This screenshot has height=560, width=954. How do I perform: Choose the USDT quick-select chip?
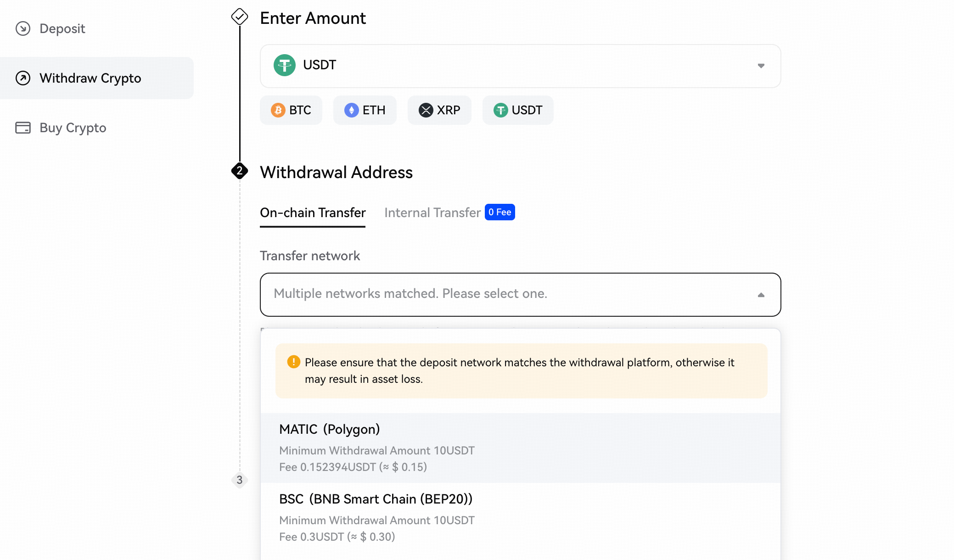(518, 110)
